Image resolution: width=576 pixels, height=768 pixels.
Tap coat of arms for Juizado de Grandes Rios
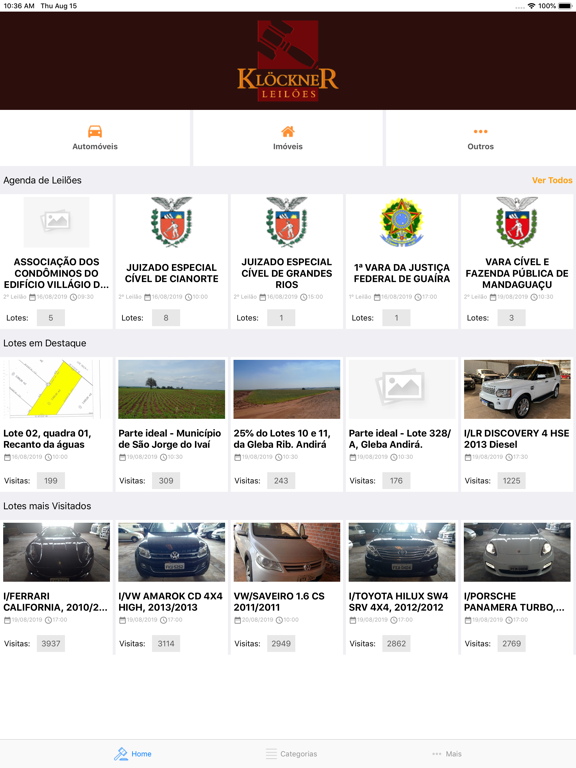pos(287,222)
